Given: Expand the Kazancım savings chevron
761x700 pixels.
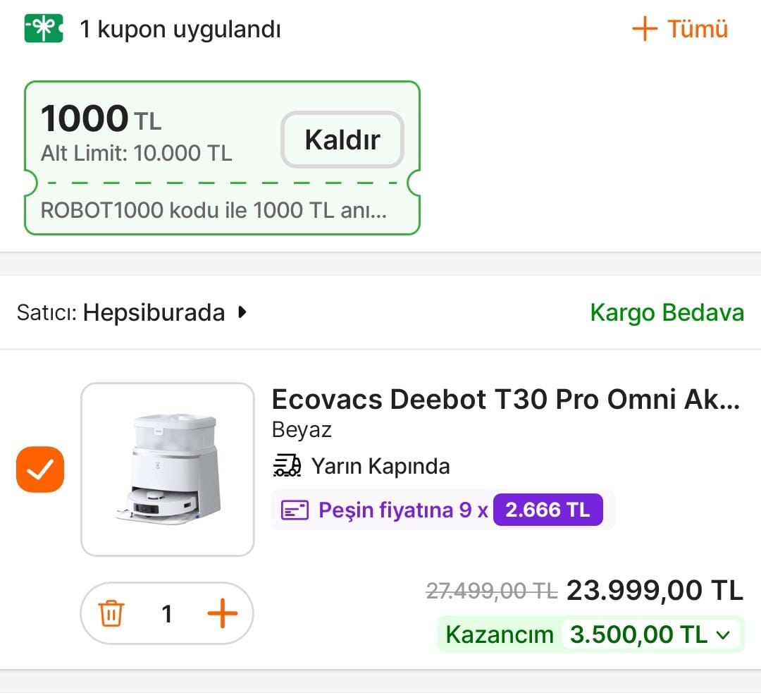Looking at the screenshot, I should tap(723, 634).
